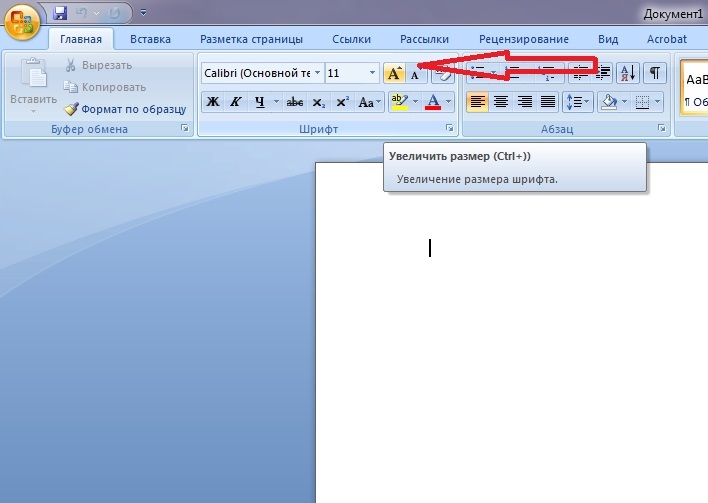Toggle subscript x₂ formatting

tap(319, 102)
